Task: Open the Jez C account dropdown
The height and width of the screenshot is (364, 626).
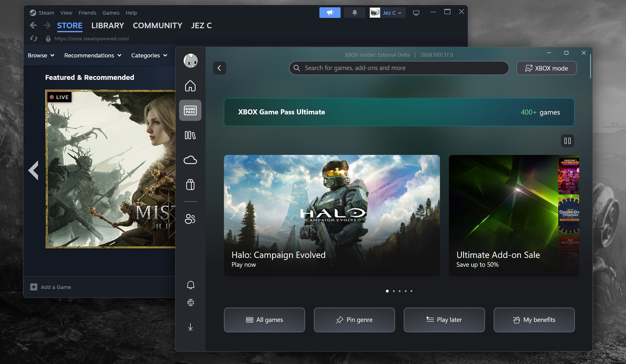Action: point(392,13)
